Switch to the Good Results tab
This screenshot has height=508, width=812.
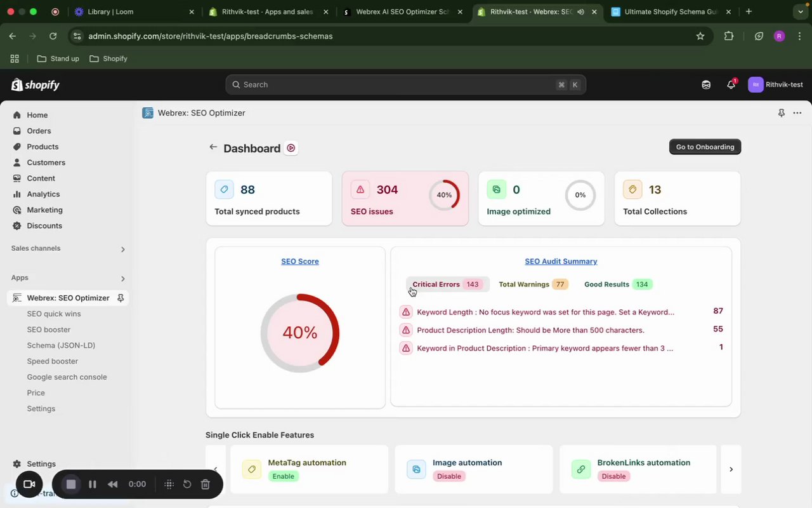(618, 284)
